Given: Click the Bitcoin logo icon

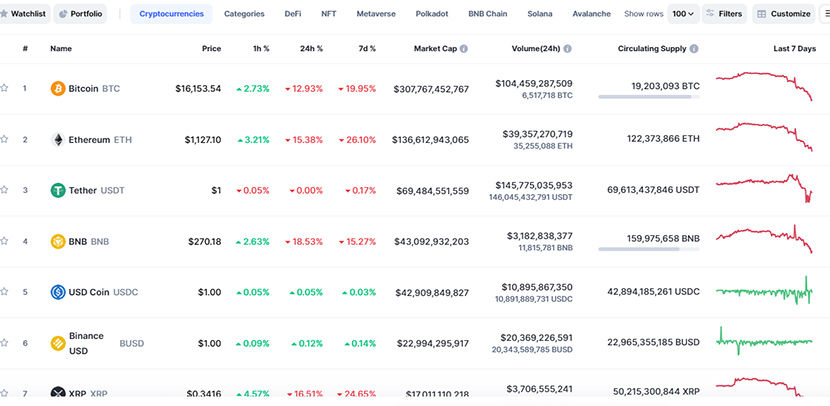Looking at the screenshot, I should pyautogui.click(x=58, y=88).
